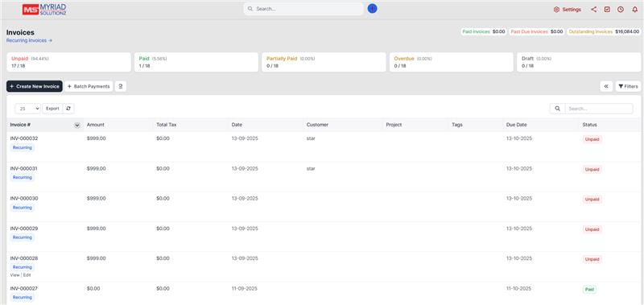Screen dimensions: 644x305
Task: Open invoice INV-000029
Action: coord(24,229)
